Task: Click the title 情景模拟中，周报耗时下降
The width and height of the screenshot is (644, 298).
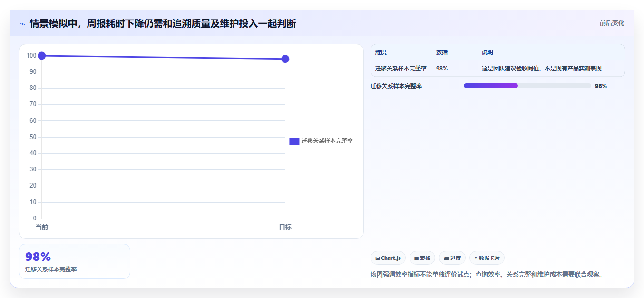Action: coord(163,24)
